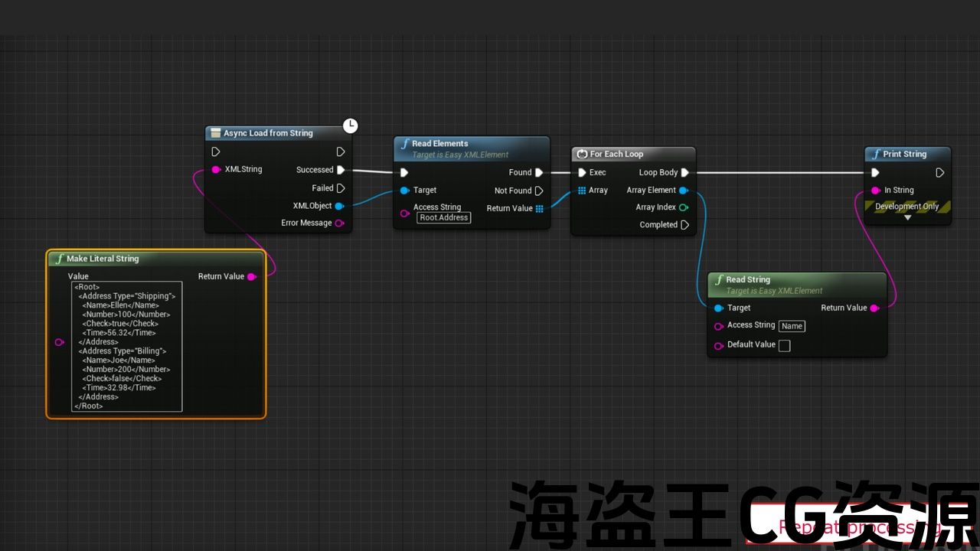Click the Name access string field
This screenshot has width=980, height=551.
792,326
